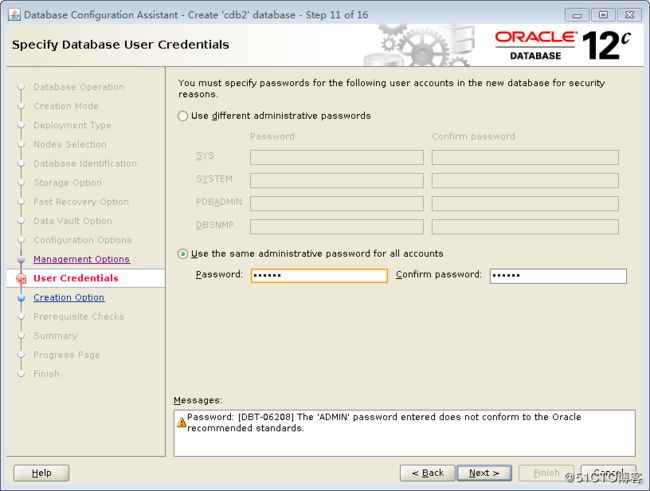Click the SYS password field
Viewport: 650px width, 491px height.
(337, 158)
